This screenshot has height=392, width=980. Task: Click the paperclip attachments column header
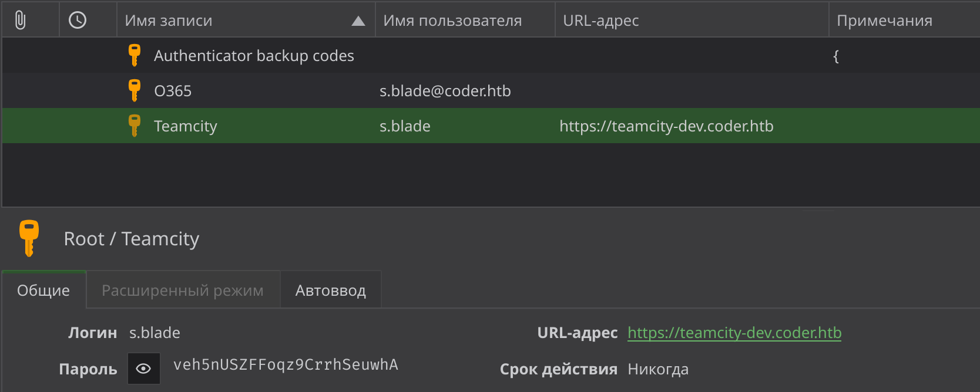pyautogui.click(x=21, y=21)
